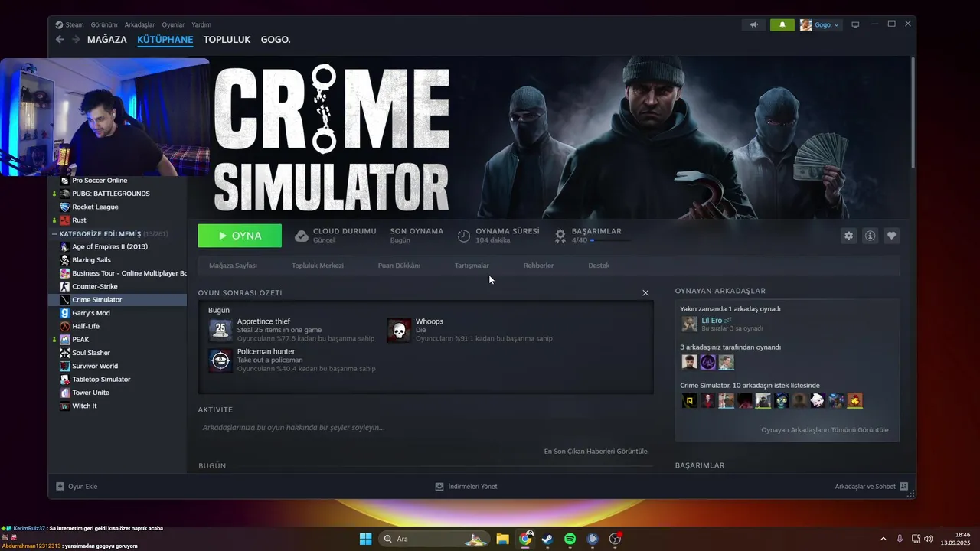
Task: Switch to TOPLULUK tab
Action: (227, 40)
